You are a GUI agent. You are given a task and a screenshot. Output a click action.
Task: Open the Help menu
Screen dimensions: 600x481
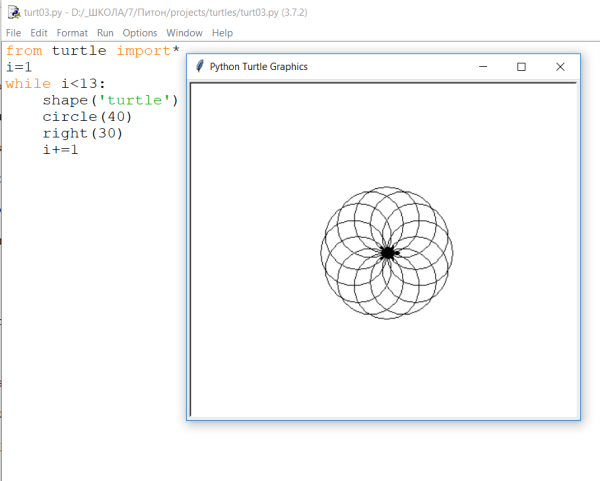[222, 33]
